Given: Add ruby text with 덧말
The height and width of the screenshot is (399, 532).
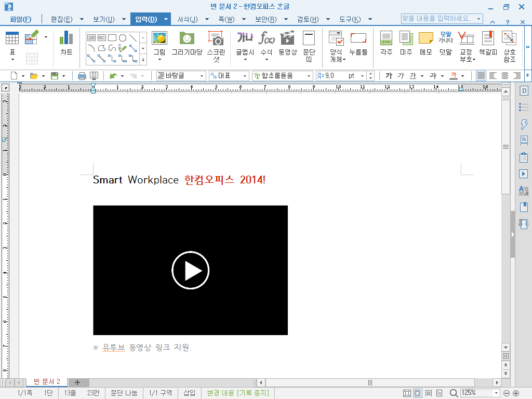Looking at the screenshot, I should [x=446, y=43].
